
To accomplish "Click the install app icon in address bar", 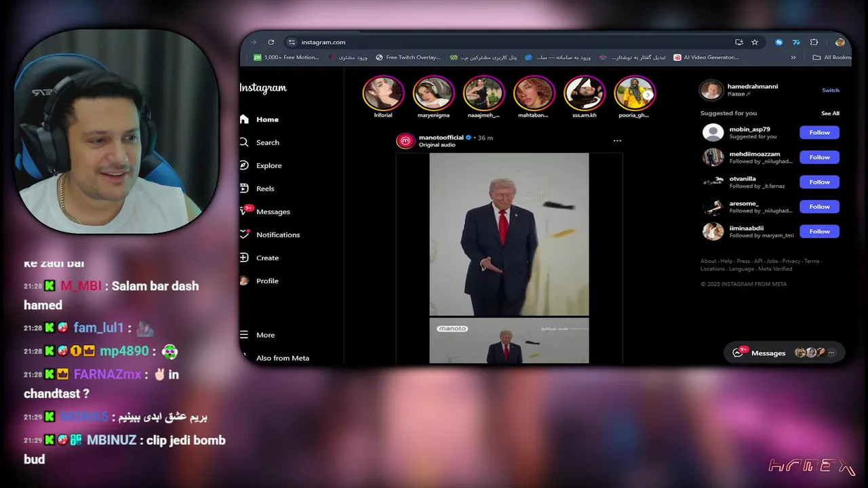I will tap(739, 42).
